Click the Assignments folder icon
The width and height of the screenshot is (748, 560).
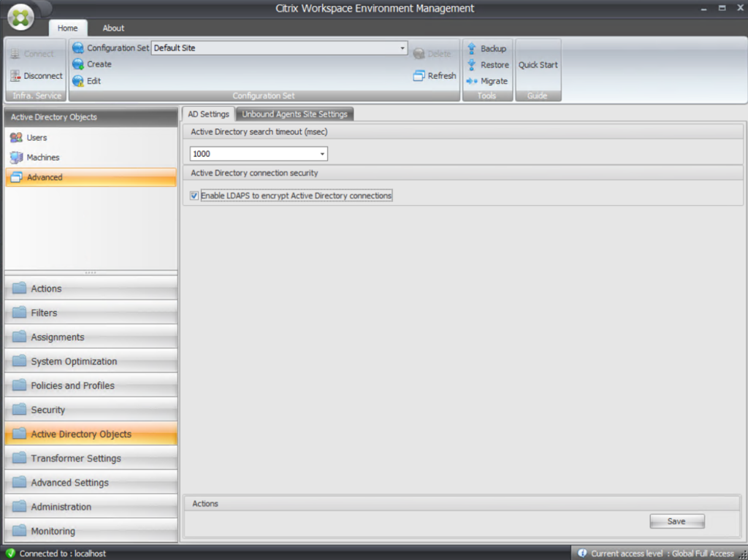click(x=19, y=337)
